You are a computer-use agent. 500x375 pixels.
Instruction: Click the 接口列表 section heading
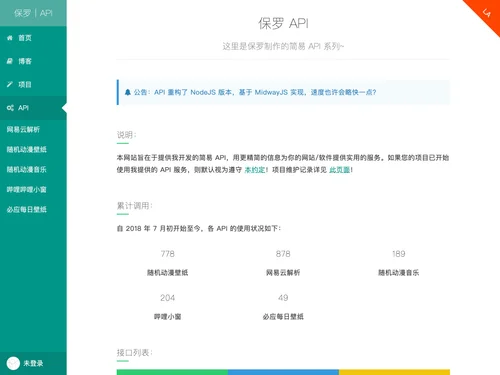pos(134,353)
